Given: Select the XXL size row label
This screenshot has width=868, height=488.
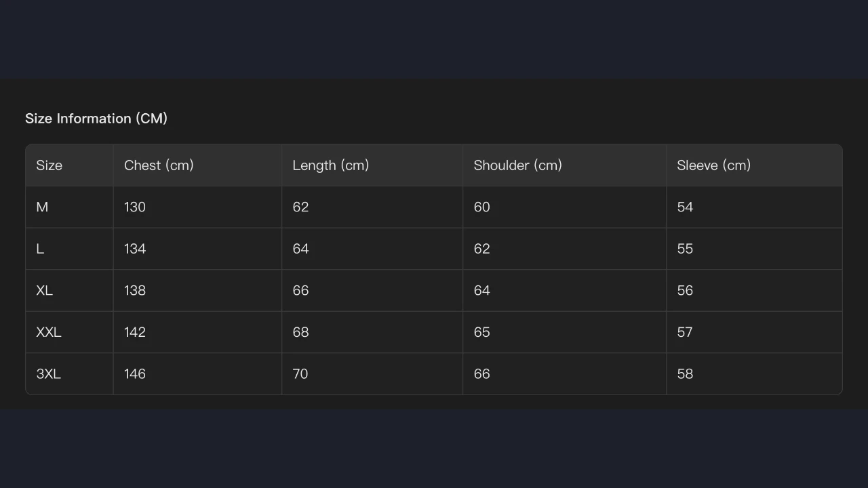Looking at the screenshot, I should [x=48, y=332].
